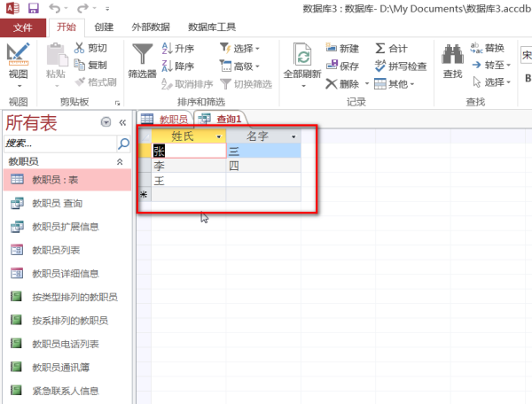Switch to Create (创建) ribbon tab
Image resolution: width=532 pixels, height=404 pixels.
pos(104,27)
